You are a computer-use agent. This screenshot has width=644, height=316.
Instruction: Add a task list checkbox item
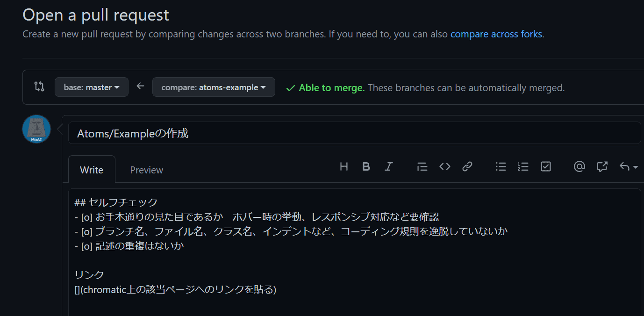click(546, 166)
